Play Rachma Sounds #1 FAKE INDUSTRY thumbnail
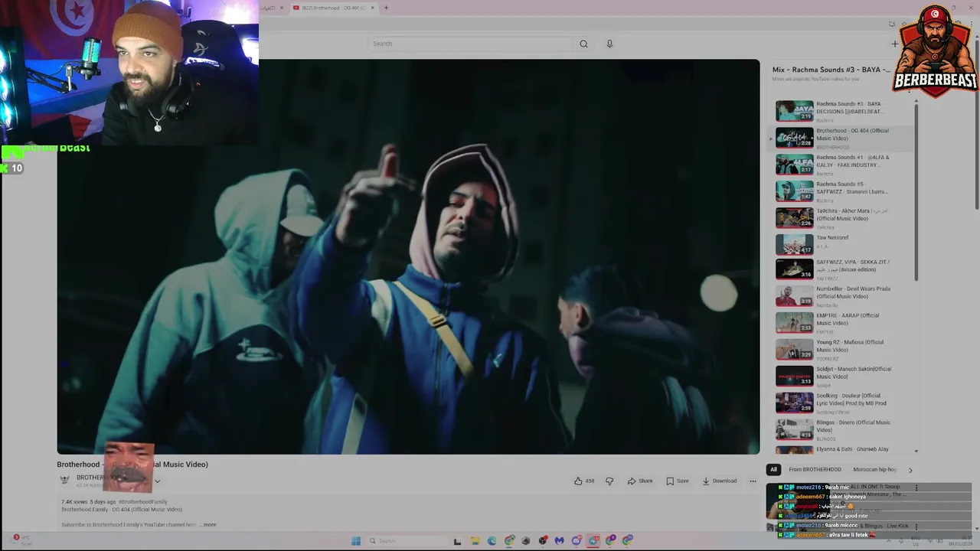980x551 pixels. pyautogui.click(x=795, y=165)
